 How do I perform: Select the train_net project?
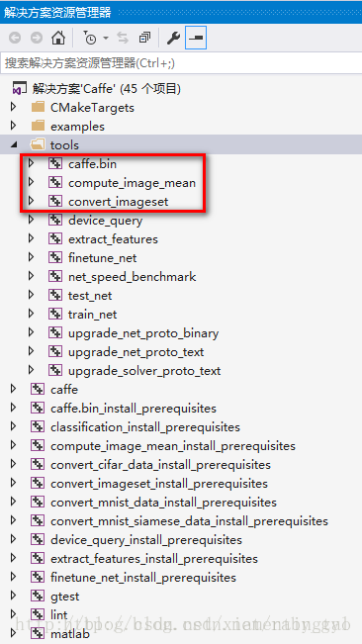click(x=92, y=315)
